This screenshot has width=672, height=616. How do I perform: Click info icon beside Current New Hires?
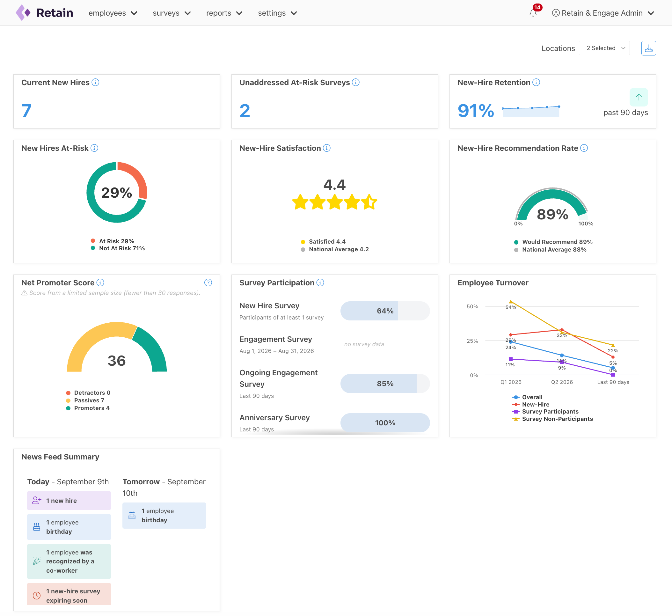95,82
